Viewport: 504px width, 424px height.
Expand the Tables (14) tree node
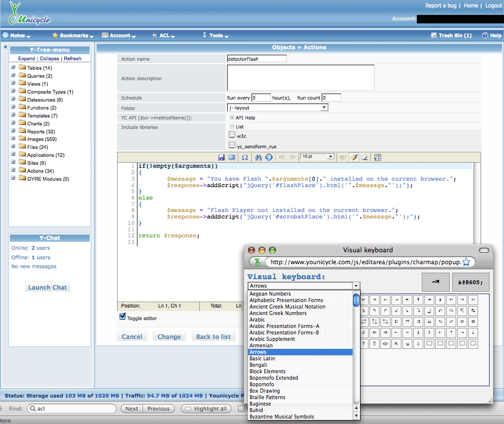[13, 68]
